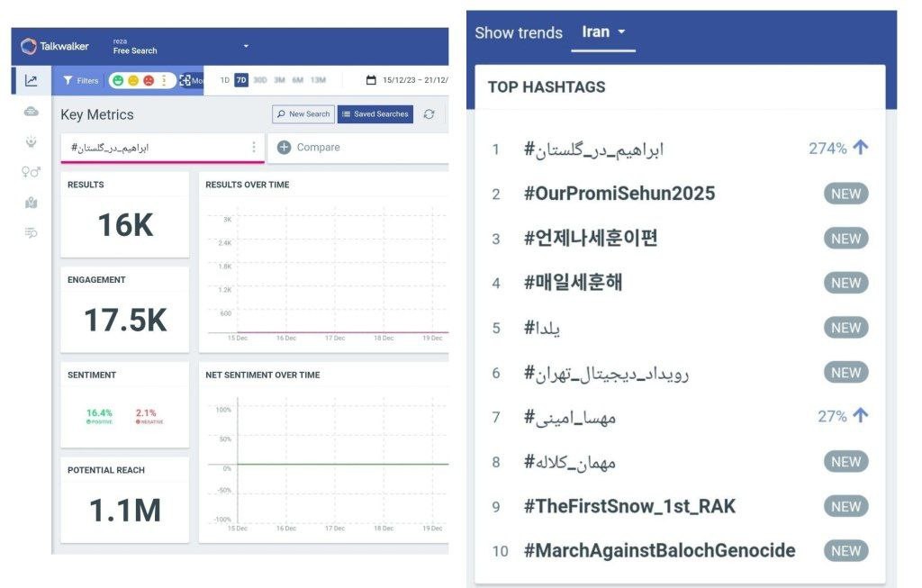Click the refresh icon beside Saved Searches
The image size is (922, 588).
click(429, 114)
